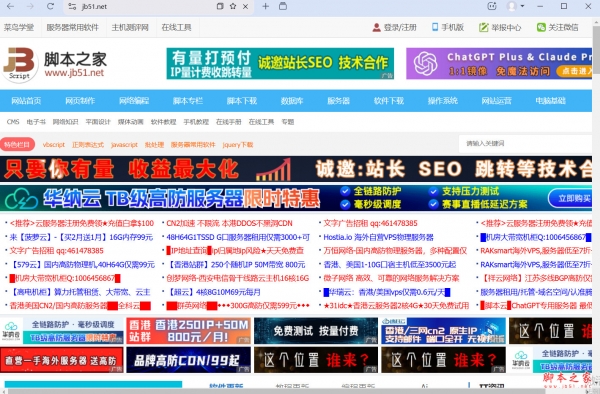This screenshot has width=600, height=394.
Task: Open the profile avatar dropdown
Action: coord(515,6)
